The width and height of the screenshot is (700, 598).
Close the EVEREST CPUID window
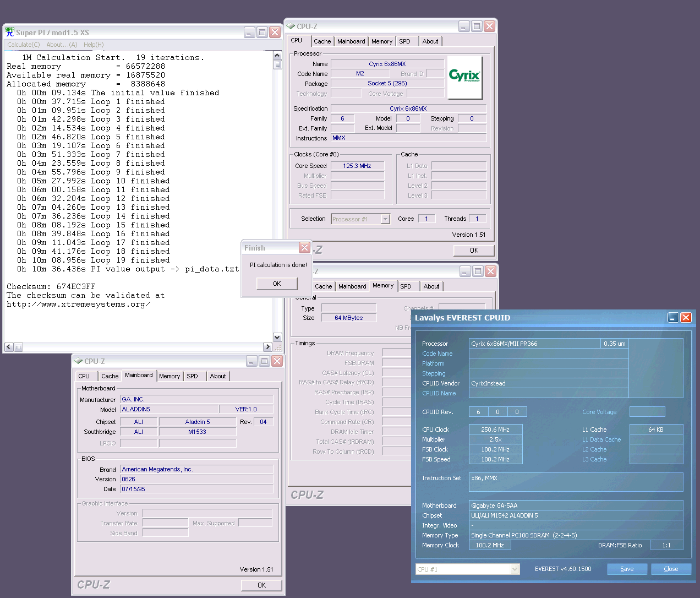click(x=686, y=317)
